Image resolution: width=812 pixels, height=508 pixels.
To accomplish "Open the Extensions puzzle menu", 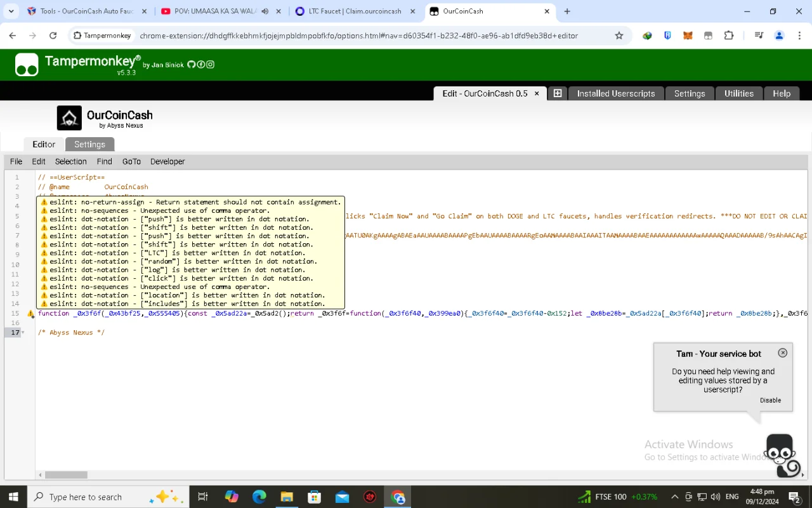I will 729,36.
